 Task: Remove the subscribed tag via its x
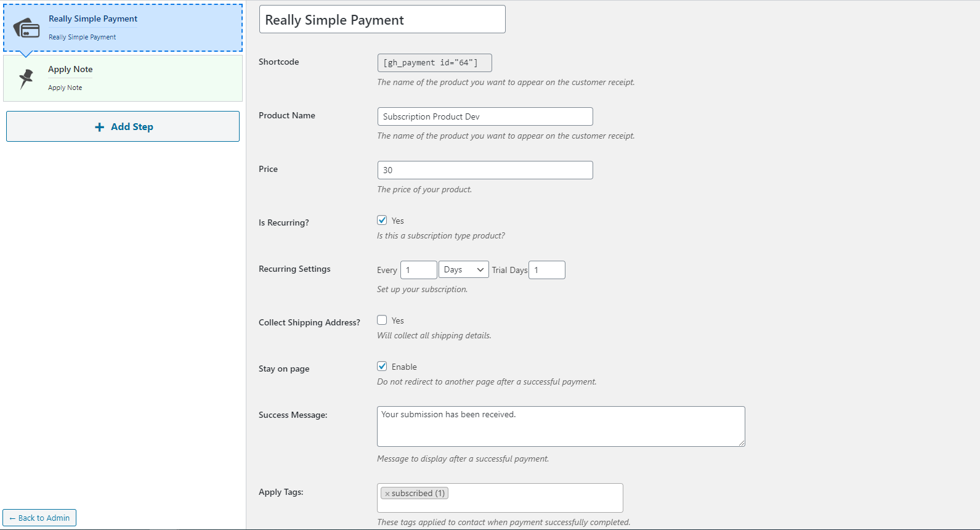click(x=387, y=494)
